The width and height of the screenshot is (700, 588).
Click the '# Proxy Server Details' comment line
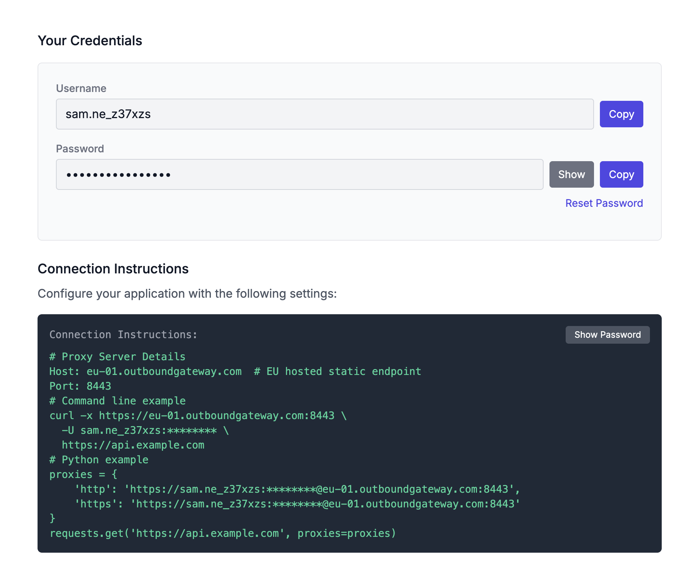[x=117, y=357]
